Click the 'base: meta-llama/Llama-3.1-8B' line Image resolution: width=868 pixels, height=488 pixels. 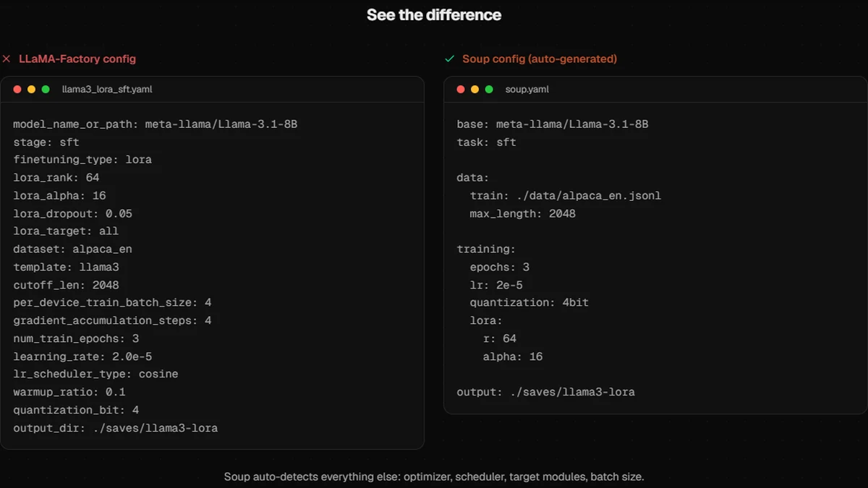553,124
